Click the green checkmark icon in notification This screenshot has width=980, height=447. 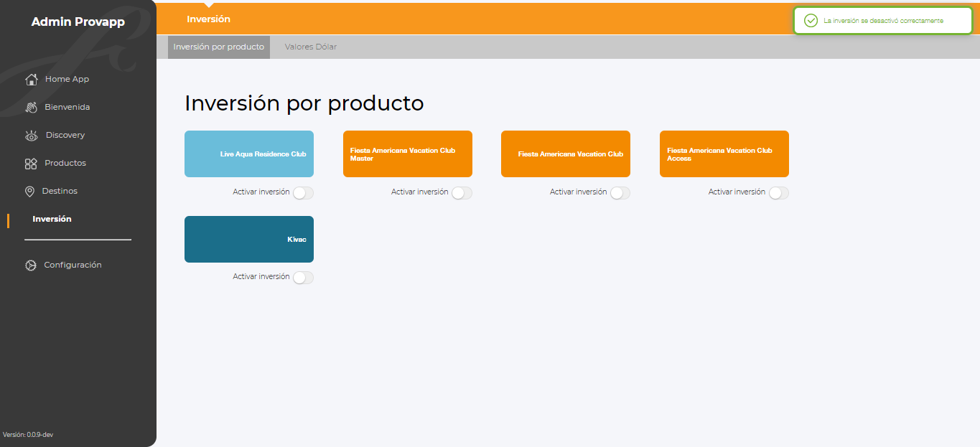tap(811, 21)
